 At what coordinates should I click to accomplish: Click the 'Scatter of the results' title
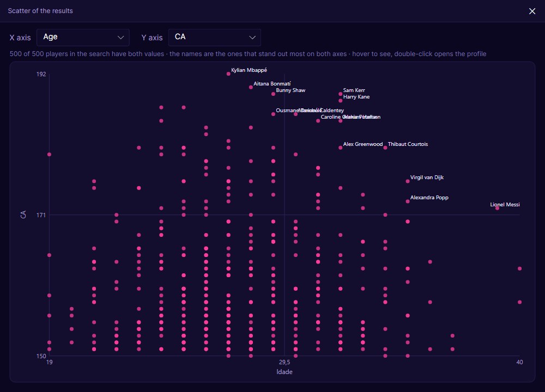pyautogui.click(x=40, y=11)
